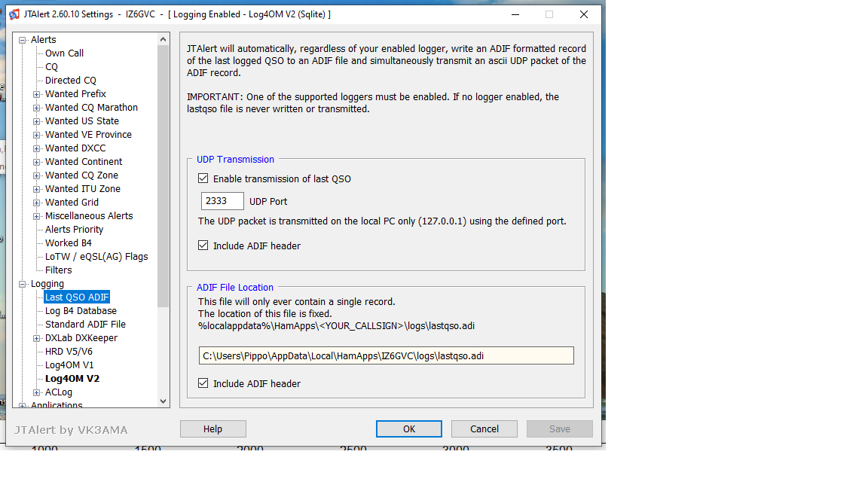Expand the ACLog tree node
Viewport: 868px width, 488px height.
tap(36, 392)
